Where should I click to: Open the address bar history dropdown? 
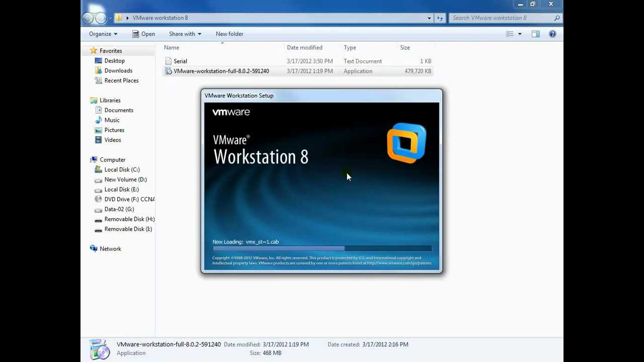tap(429, 18)
